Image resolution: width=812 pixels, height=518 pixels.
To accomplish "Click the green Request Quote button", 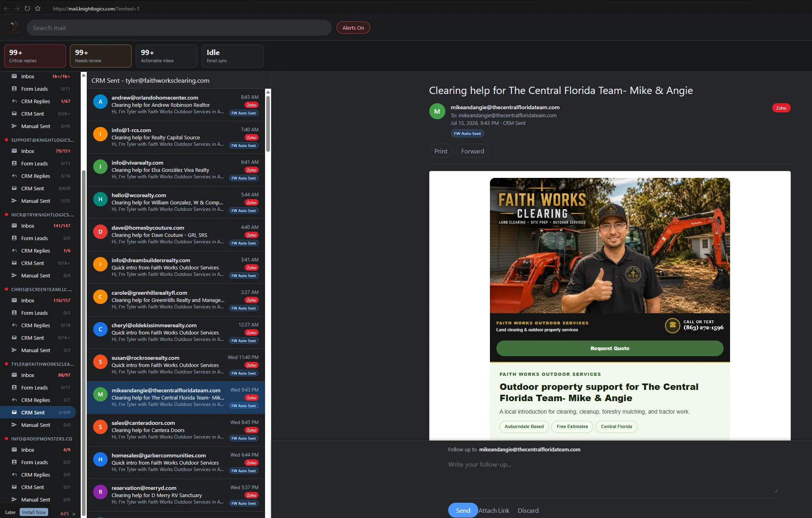I will pos(610,348).
